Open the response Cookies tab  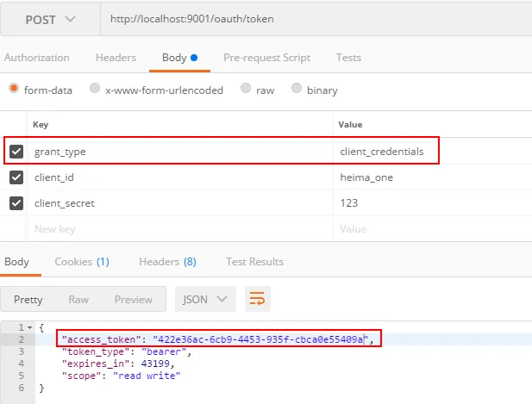point(81,261)
